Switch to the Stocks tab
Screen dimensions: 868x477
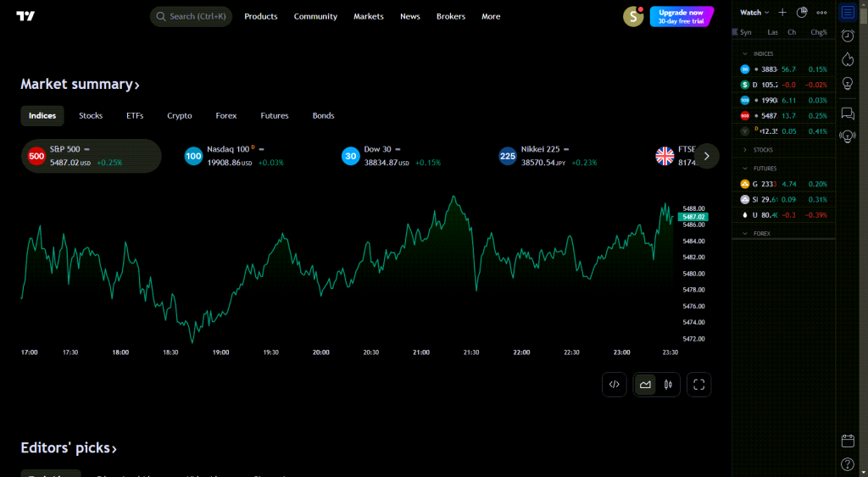point(91,116)
